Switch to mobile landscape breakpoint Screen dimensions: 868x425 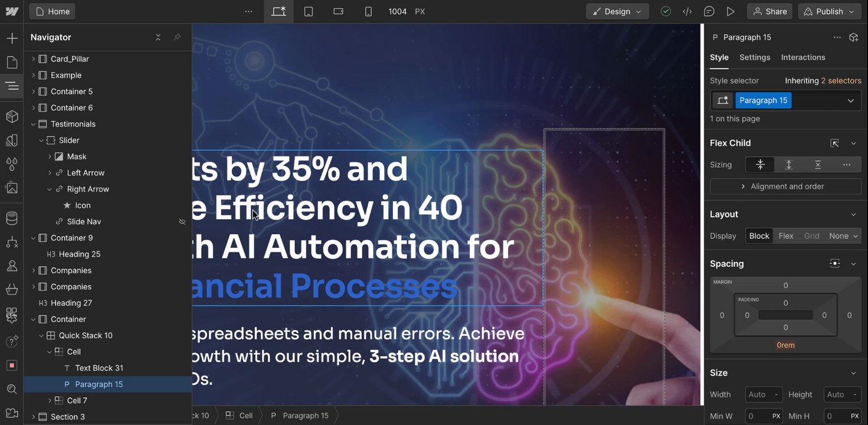(338, 11)
